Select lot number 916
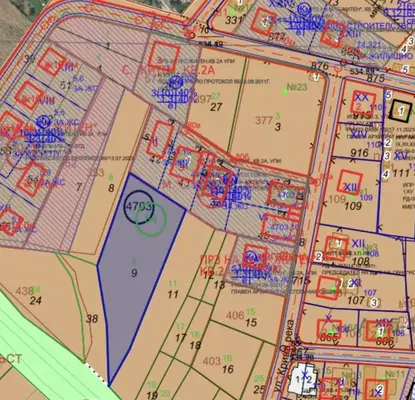 coord(359,153)
